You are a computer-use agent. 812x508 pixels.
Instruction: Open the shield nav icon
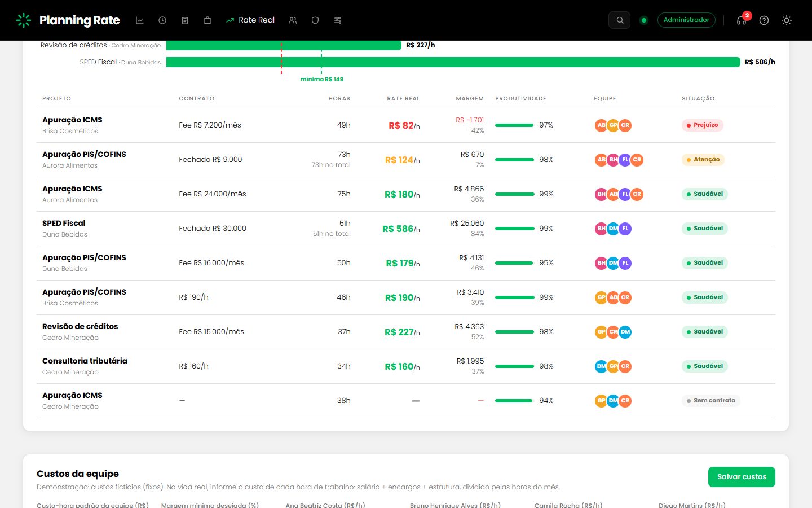(315, 20)
